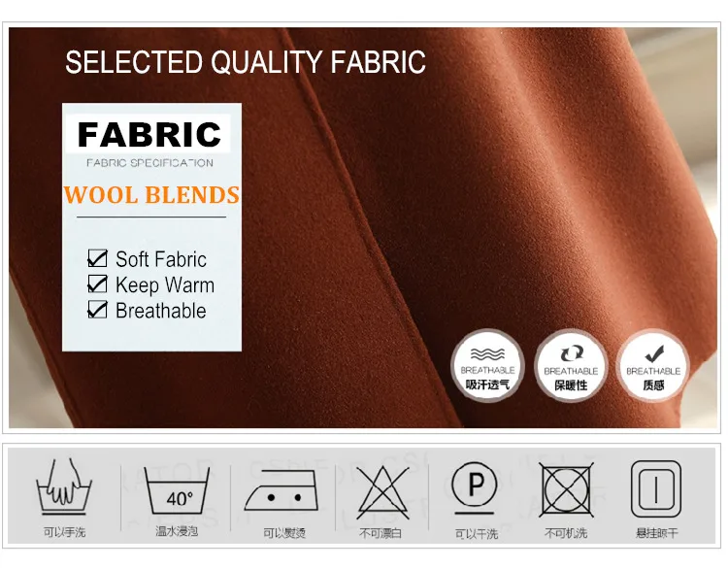Click the 40° warm water wash icon
This screenshot has height=568, width=728.
[x=177, y=490]
